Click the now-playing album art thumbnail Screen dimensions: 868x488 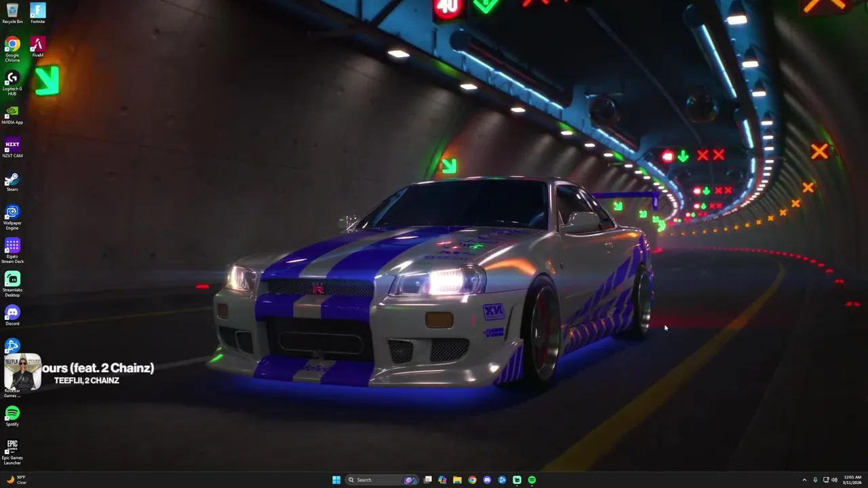[x=22, y=371]
